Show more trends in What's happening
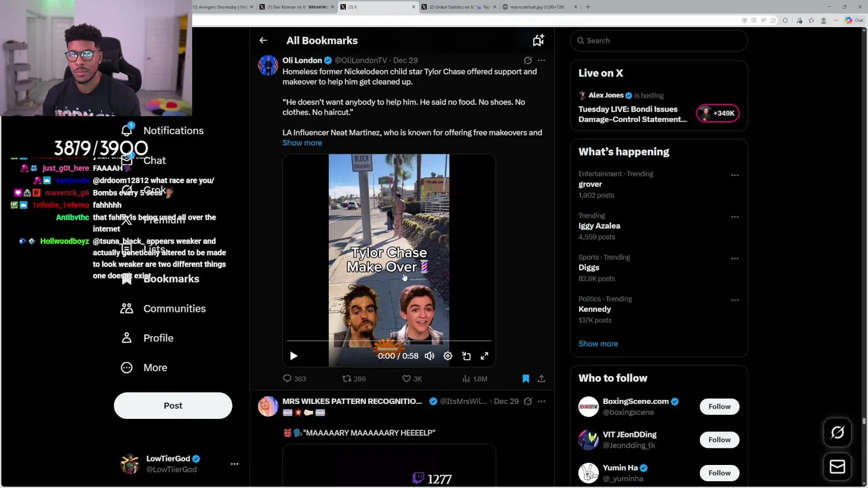Viewport: 868px width, 488px height. [598, 344]
